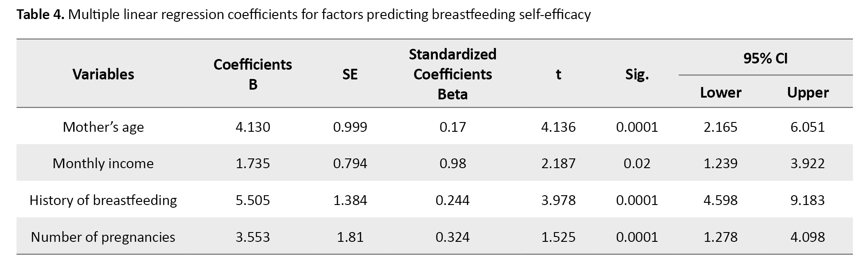This screenshot has width=868, height=272.
Task: Click the Table 4 caption text
Action: click(303, 15)
